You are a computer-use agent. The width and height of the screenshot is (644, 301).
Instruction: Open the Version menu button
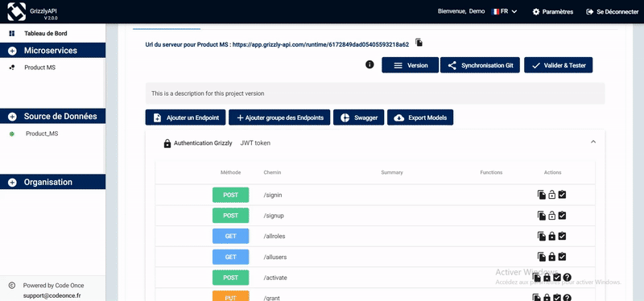tap(411, 65)
